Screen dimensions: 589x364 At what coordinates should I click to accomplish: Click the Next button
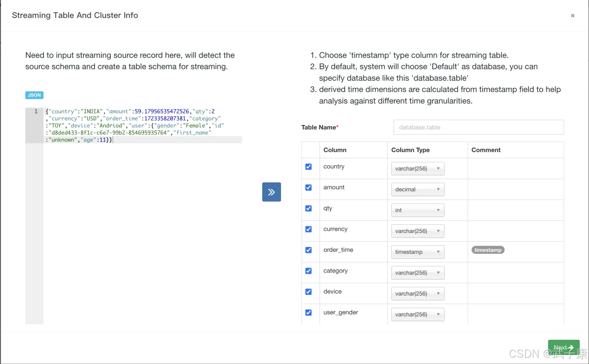coord(563,348)
